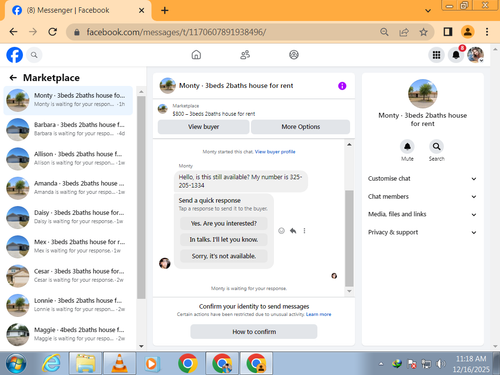Open Allison conversation in the list

[x=68, y=159]
